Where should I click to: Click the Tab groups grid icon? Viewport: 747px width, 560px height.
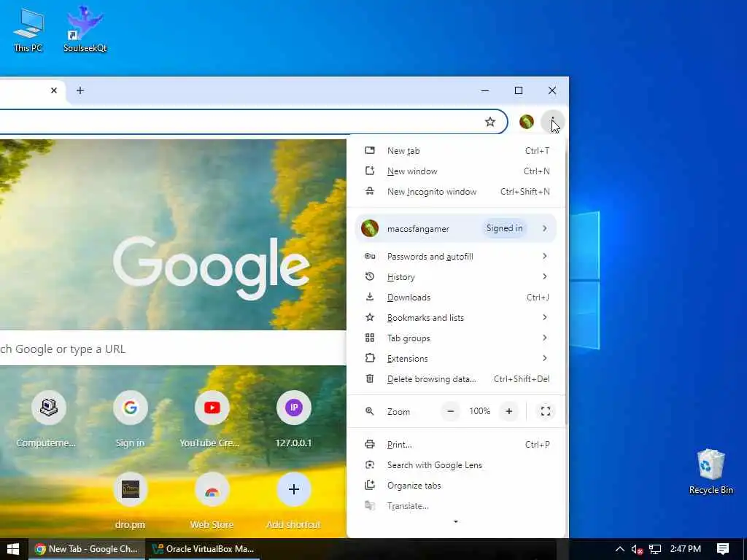pyautogui.click(x=370, y=338)
